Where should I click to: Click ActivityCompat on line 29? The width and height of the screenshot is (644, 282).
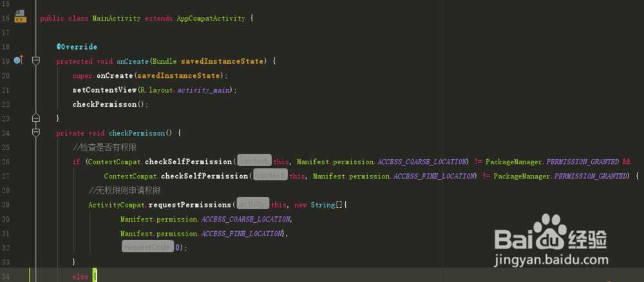(x=116, y=205)
